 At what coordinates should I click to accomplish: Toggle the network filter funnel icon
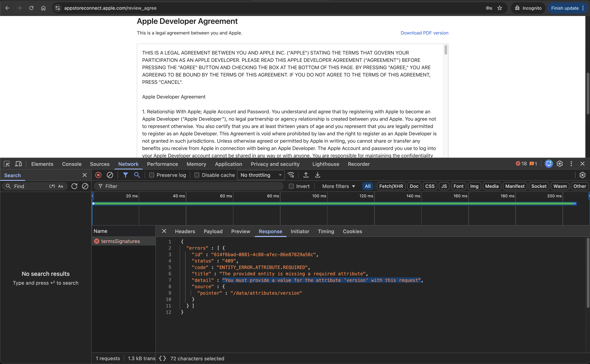[125, 175]
